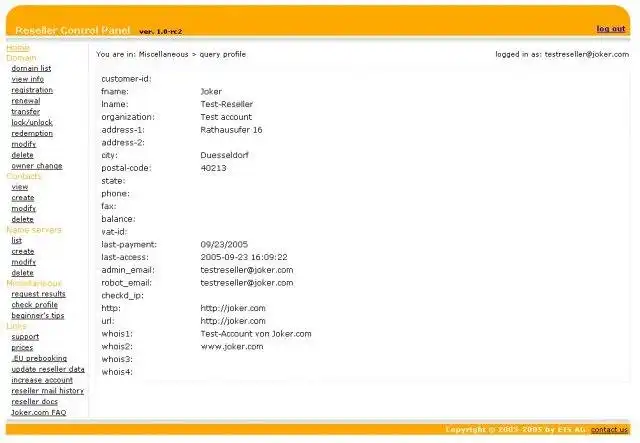Click http://joker.com in the url row
The width and height of the screenshot is (640, 443).
click(x=233, y=321)
